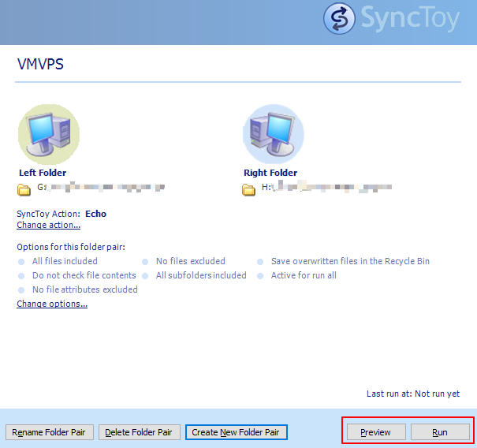Click the Echo action name
Image resolution: width=477 pixels, height=448 pixels.
96,214
